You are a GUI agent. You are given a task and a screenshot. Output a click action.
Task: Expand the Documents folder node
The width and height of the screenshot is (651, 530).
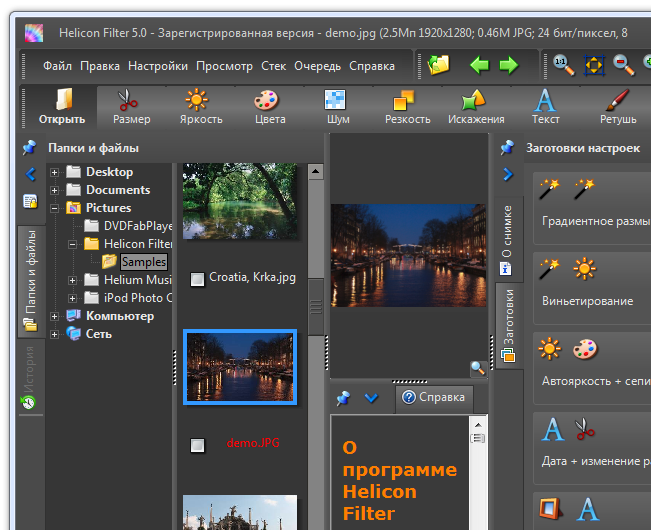(x=55, y=190)
